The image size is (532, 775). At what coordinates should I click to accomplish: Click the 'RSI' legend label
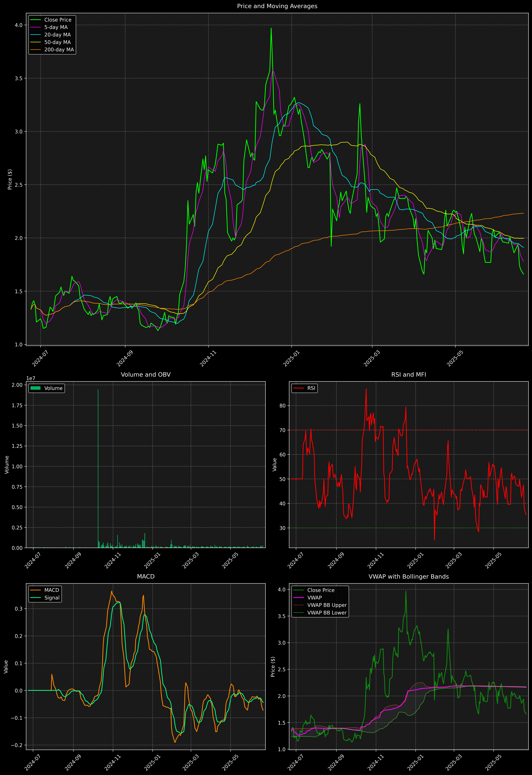tap(311, 388)
